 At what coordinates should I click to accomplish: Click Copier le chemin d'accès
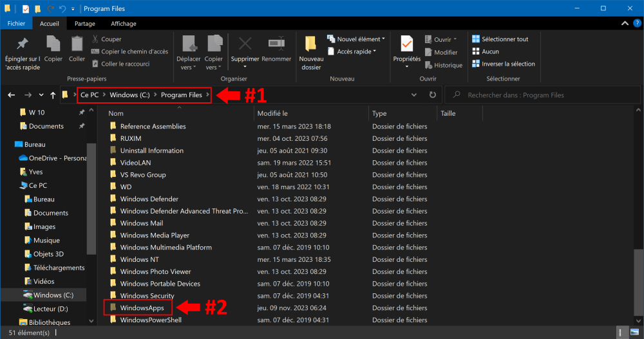(130, 51)
